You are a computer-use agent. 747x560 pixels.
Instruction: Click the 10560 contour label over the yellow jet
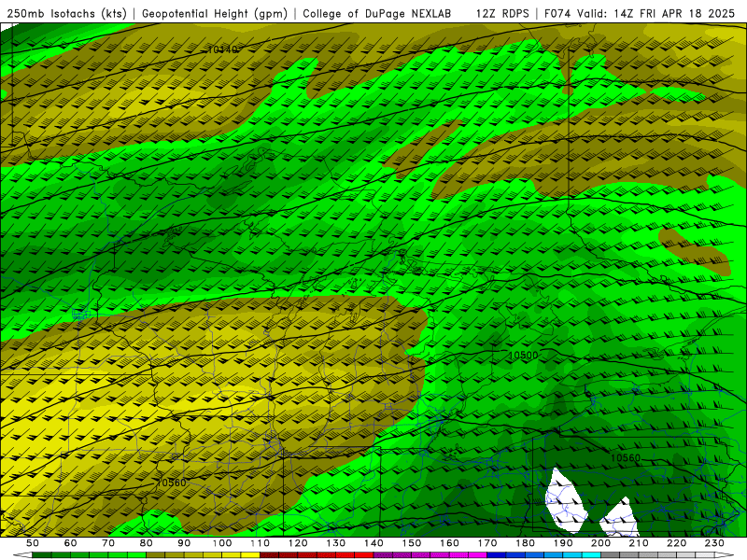pos(171,483)
